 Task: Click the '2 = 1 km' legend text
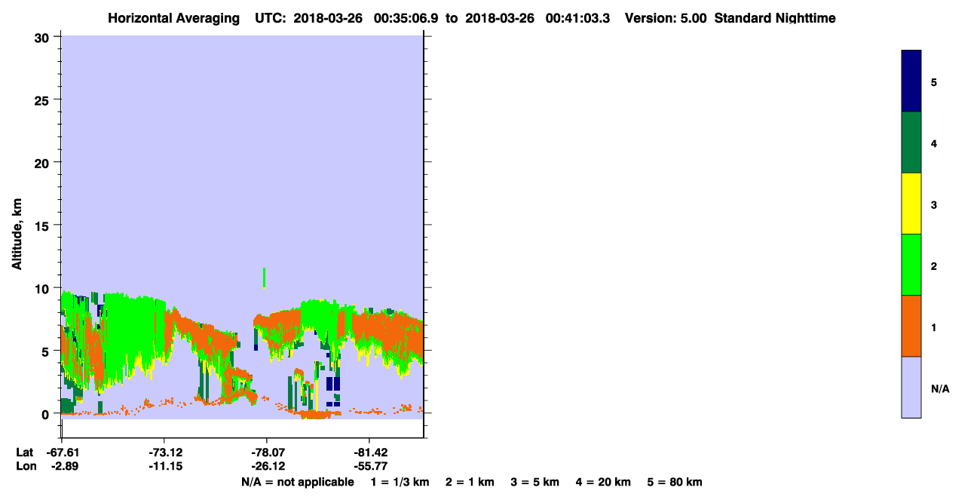pyautogui.click(x=470, y=482)
